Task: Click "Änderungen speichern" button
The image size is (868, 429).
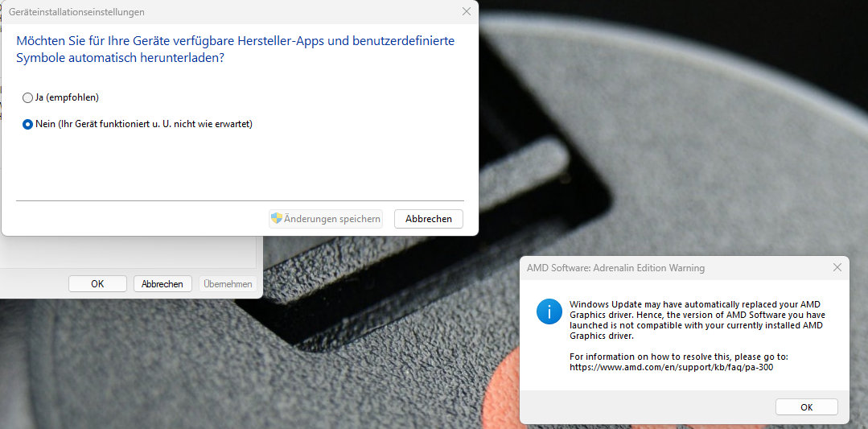Action: click(x=326, y=219)
